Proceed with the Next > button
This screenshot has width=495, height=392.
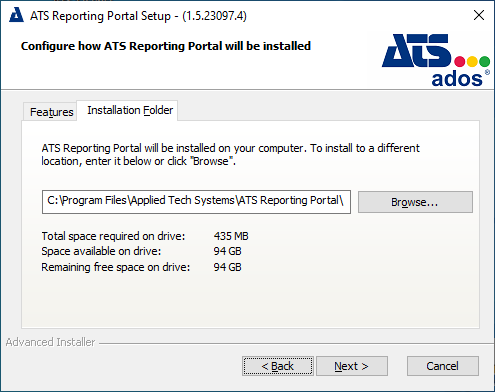[352, 366]
